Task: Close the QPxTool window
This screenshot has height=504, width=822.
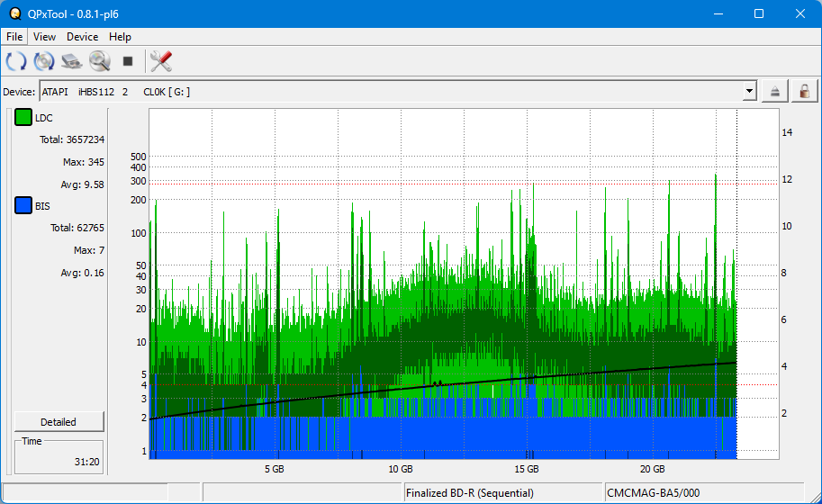Action: pos(800,13)
